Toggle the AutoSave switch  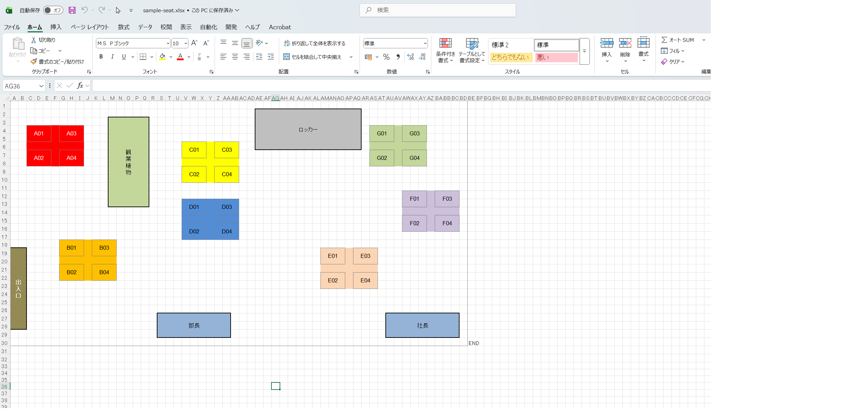click(53, 10)
